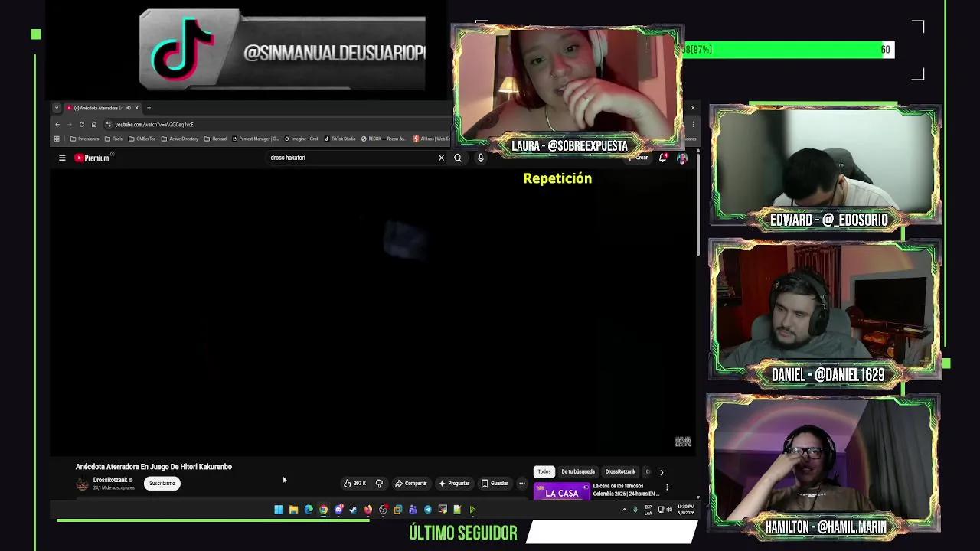Screen dimensions: 980x551
Task: Open the Tools bookmark folder
Action: tap(113, 139)
